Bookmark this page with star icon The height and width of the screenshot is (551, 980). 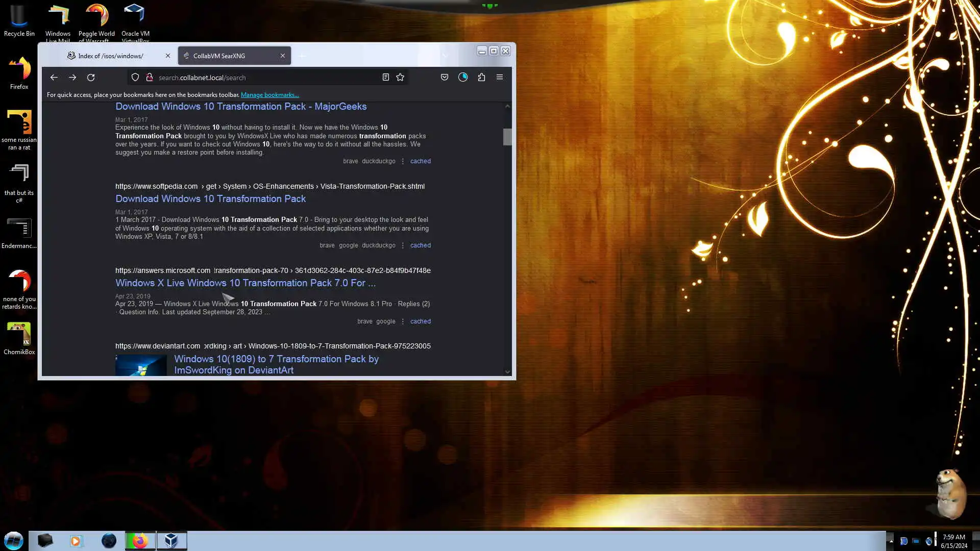click(x=400, y=78)
